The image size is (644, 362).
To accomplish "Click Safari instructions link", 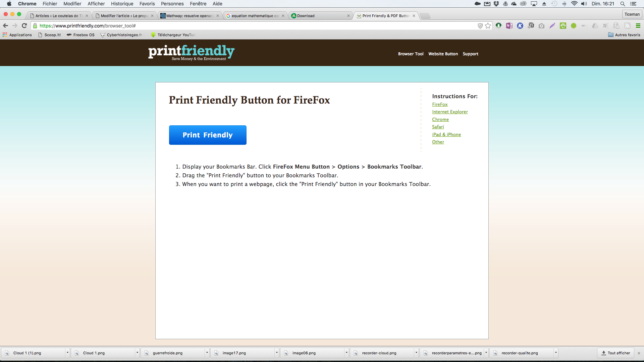I will point(438,127).
